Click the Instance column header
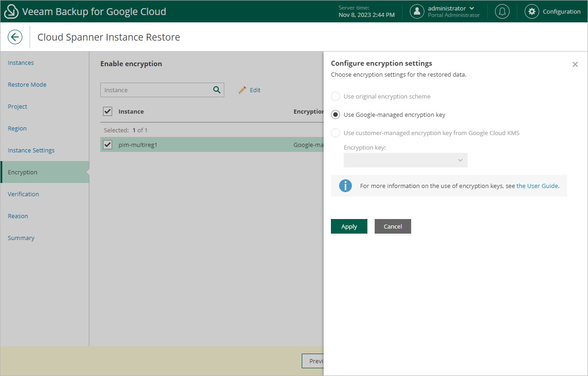588x376 pixels. click(131, 111)
